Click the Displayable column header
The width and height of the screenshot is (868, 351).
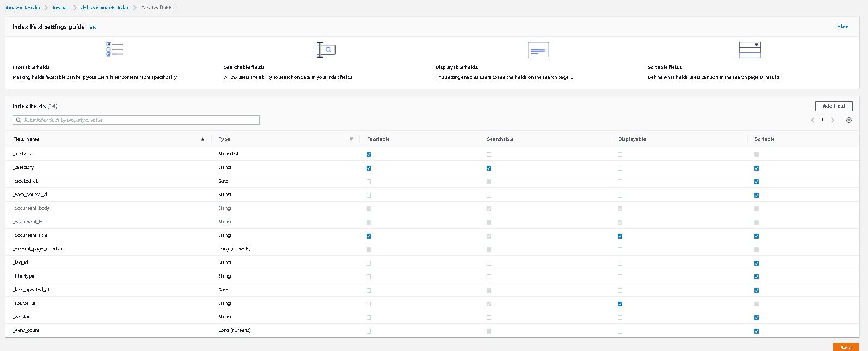tap(632, 139)
